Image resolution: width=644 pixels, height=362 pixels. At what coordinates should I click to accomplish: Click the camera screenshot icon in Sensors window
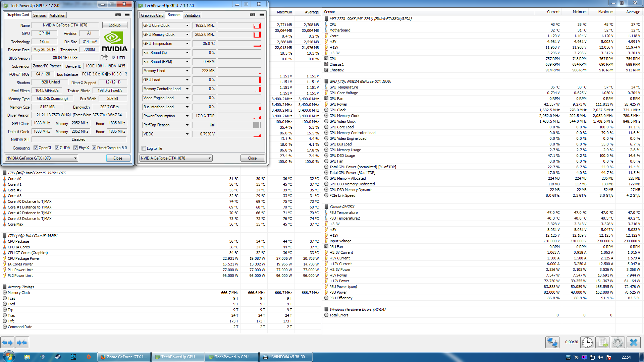point(253,15)
